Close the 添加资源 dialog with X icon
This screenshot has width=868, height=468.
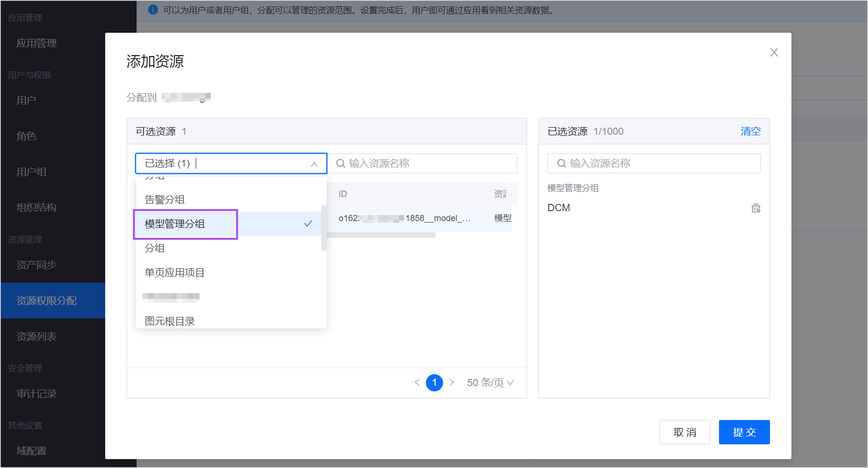click(x=774, y=52)
